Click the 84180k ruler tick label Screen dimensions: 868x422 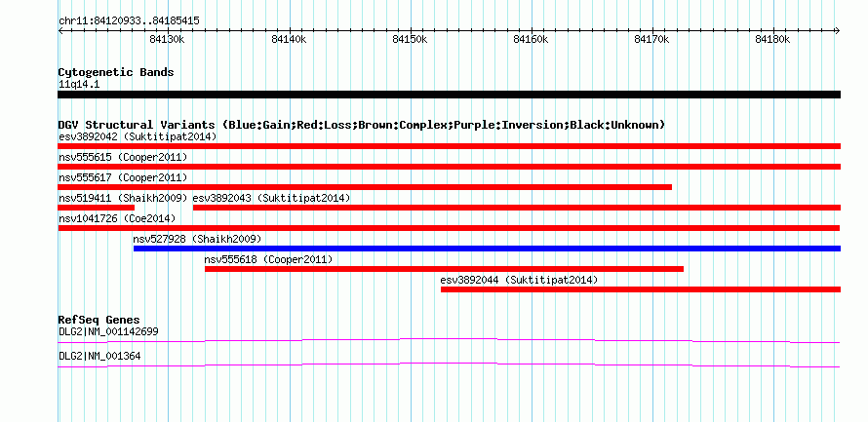point(773,39)
